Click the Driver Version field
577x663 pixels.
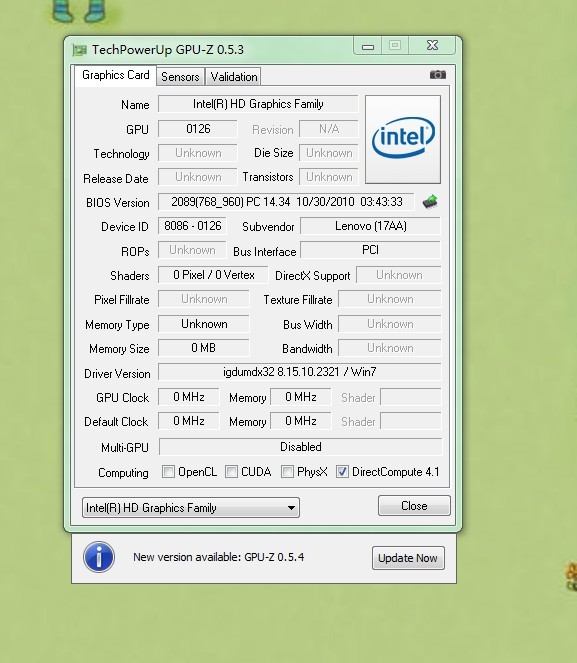[300, 372]
